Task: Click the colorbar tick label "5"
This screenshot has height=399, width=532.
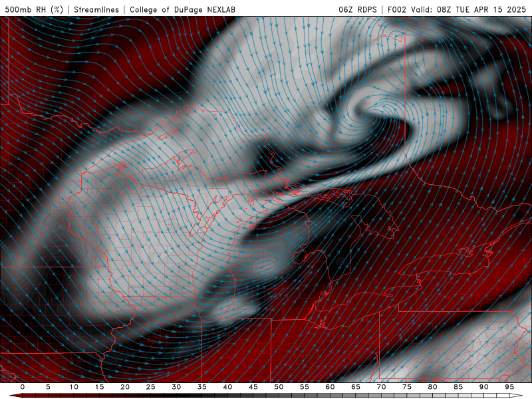Action: (x=48, y=387)
